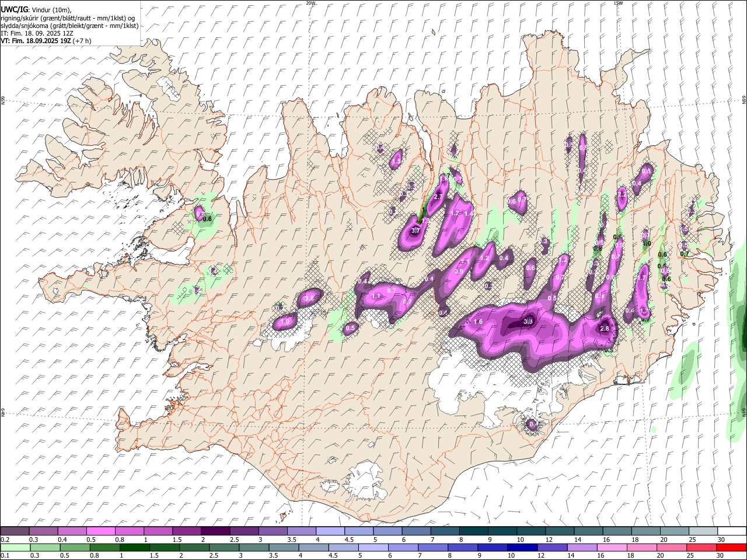Pick the bright pink snow swatch between 0.5 and 0.8
747x560 pixels.
click(x=101, y=531)
